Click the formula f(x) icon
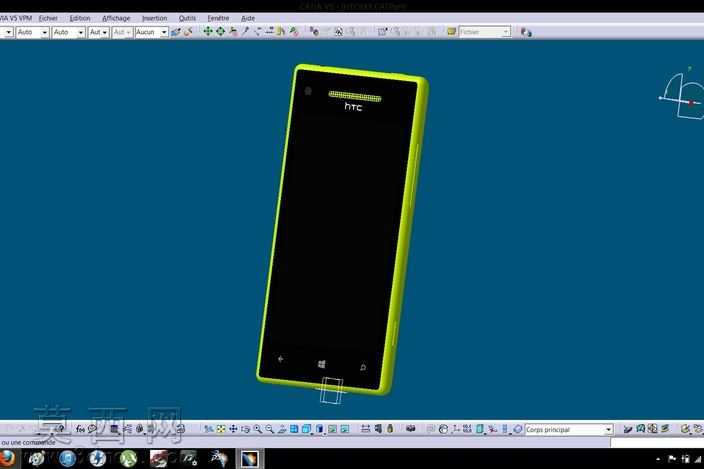This screenshot has height=469, width=704. [x=80, y=429]
